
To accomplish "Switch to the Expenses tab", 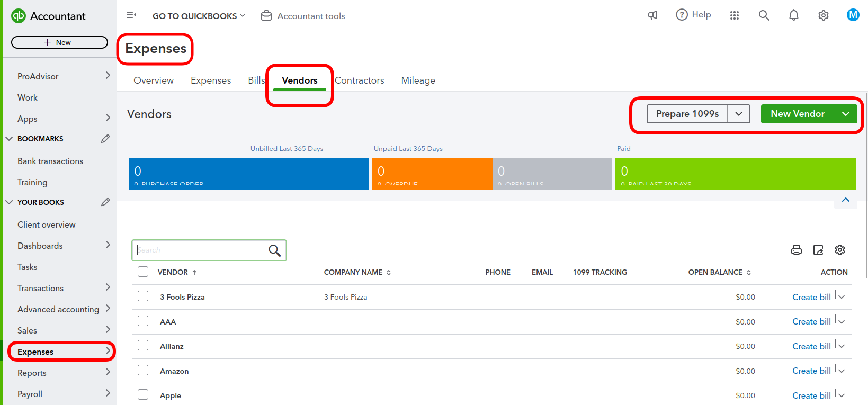I will pos(211,80).
